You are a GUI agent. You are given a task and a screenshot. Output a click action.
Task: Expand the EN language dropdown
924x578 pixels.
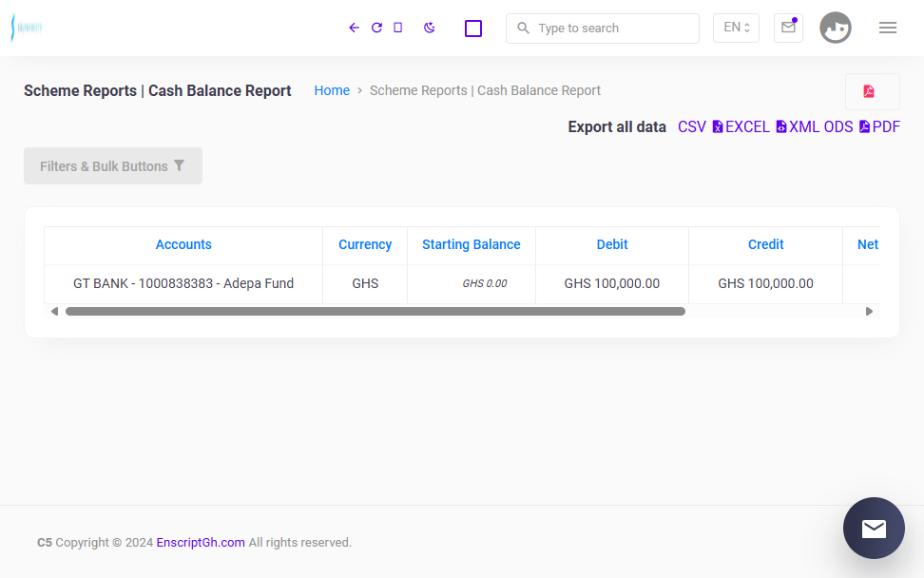click(x=736, y=28)
